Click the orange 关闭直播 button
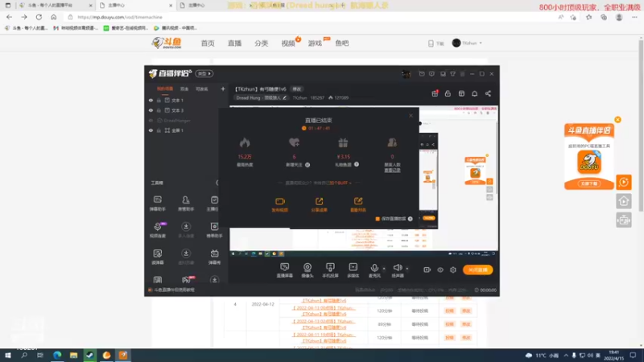 coord(477,269)
